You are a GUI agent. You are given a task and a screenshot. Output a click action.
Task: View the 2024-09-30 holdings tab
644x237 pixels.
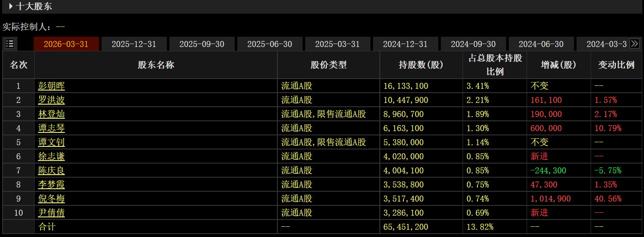[473, 44]
